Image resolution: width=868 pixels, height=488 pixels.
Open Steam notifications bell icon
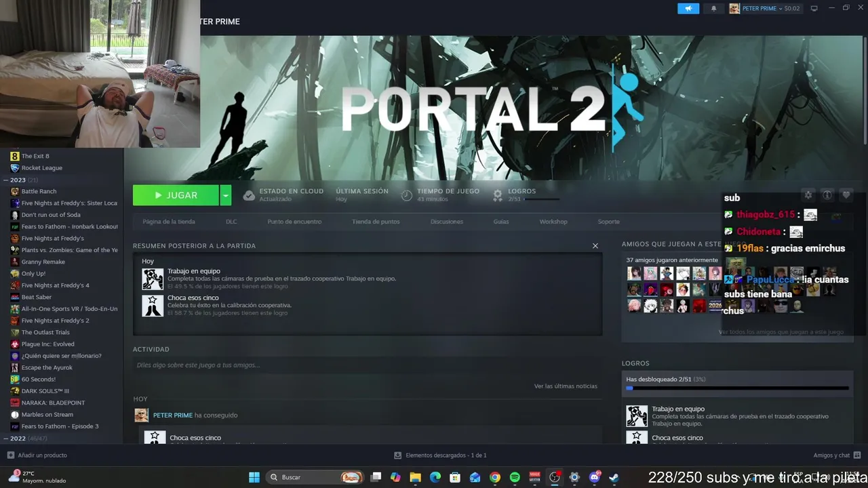click(713, 8)
